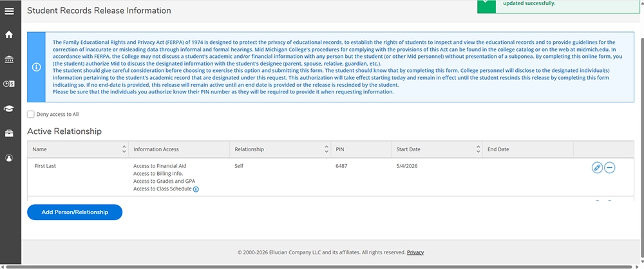Check Deny access to All
This screenshot has width=644, height=269.
(31, 114)
